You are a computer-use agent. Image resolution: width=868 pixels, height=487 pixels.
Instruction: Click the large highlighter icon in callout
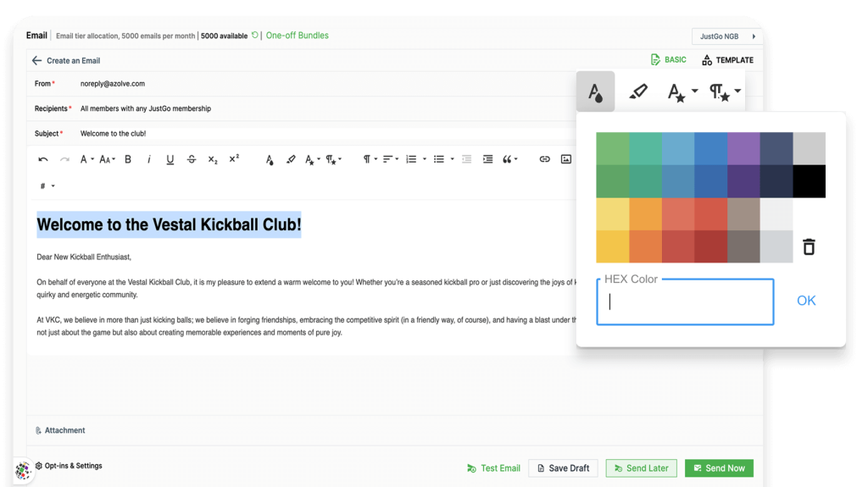point(637,91)
